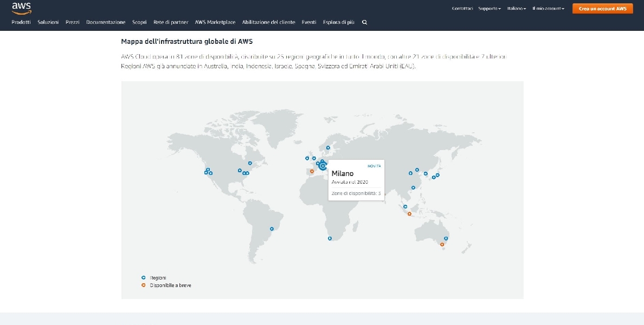Select the Canada region marker
Viewport: 644px width, 325px height.
[x=250, y=164]
